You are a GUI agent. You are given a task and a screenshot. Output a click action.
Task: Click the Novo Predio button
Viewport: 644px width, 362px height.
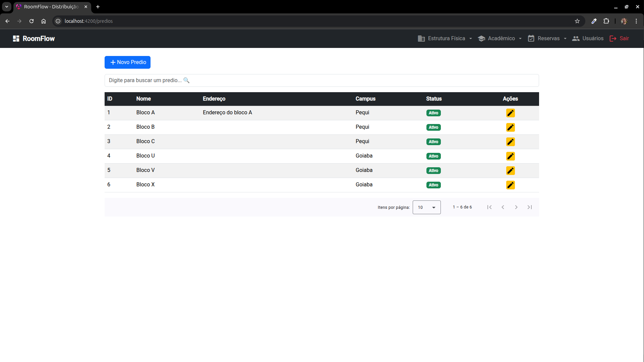127,62
